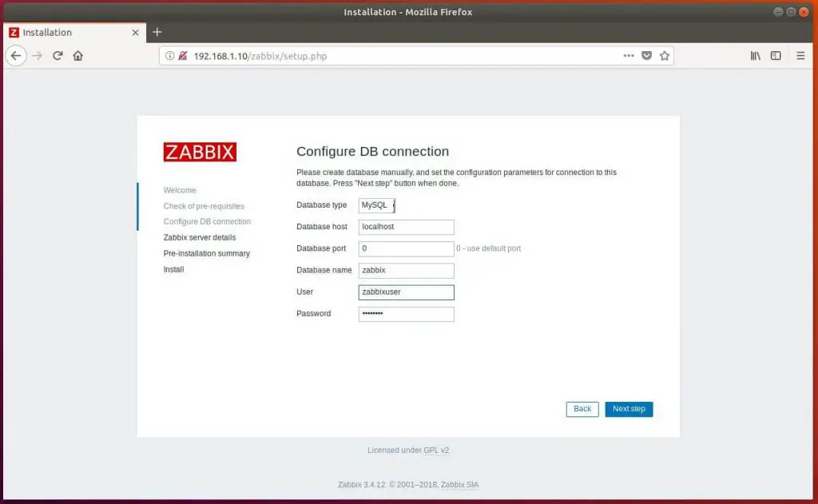Image resolution: width=818 pixels, height=504 pixels.
Task: Select Configure DB connection sidebar step
Action: pyautogui.click(x=207, y=222)
